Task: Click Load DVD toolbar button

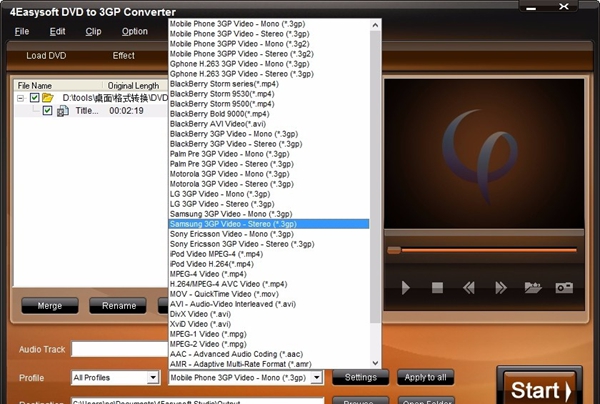Action: coord(46,56)
